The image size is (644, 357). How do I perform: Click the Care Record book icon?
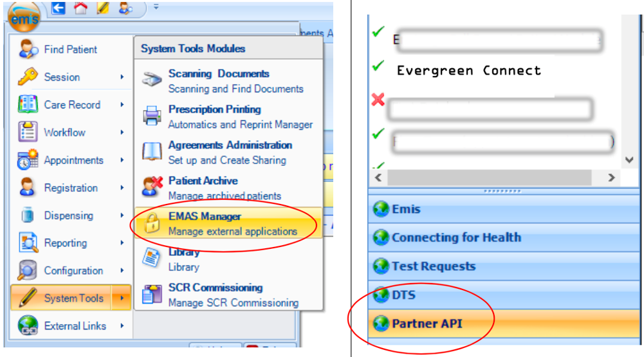pyautogui.click(x=28, y=104)
